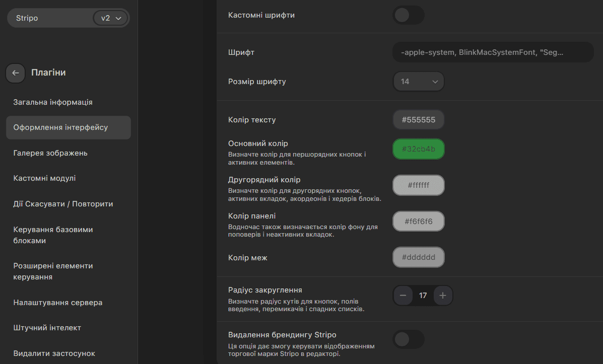The height and width of the screenshot is (364, 603).
Task: Open Дії Скасувати / Повторити page
Action: (63, 204)
